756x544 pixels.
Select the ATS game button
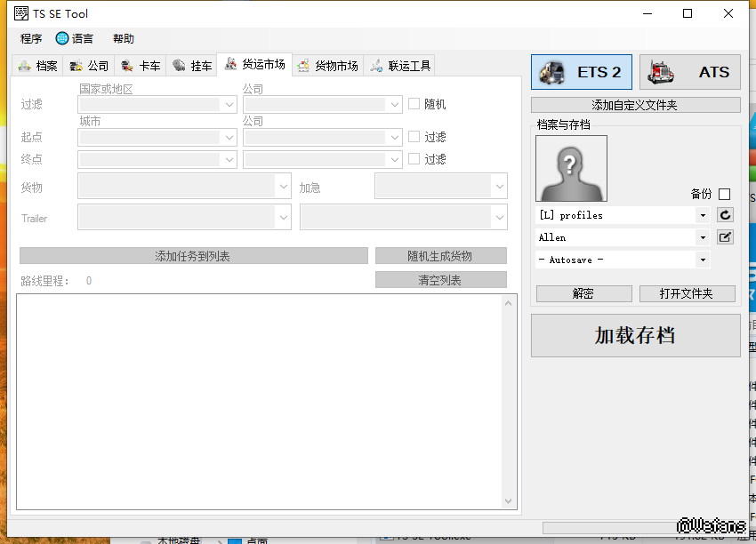pyautogui.click(x=689, y=72)
